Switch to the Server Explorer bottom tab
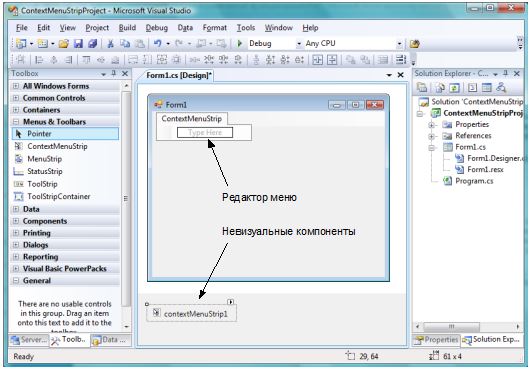This screenshot has height=369, width=530. point(29,340)
